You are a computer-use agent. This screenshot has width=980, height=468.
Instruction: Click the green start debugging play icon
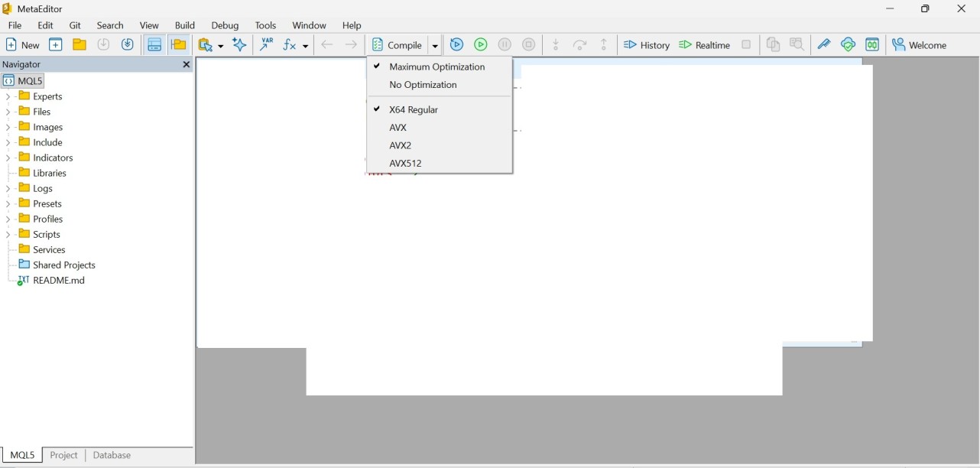tap(482, 45)
